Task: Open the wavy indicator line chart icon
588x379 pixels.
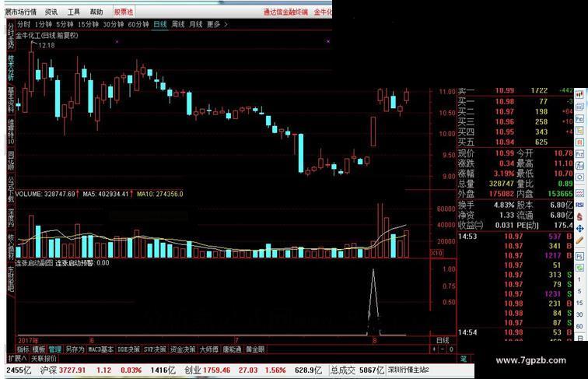Action: point(579,193)
